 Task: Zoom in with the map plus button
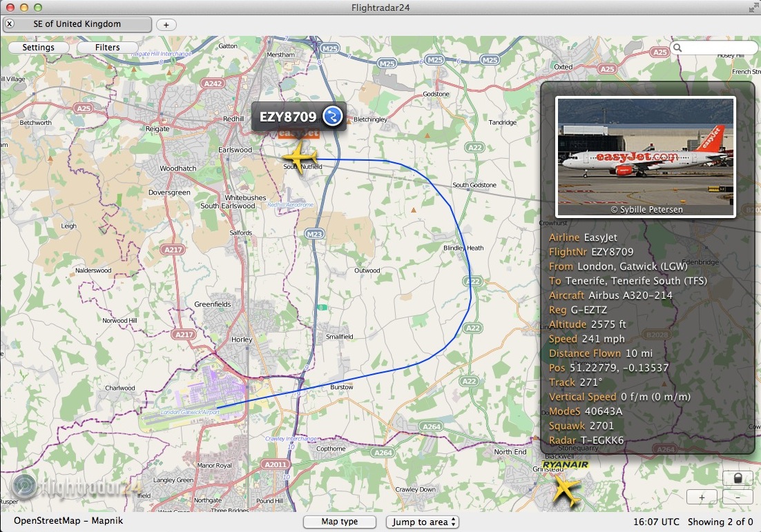point(702,497)
